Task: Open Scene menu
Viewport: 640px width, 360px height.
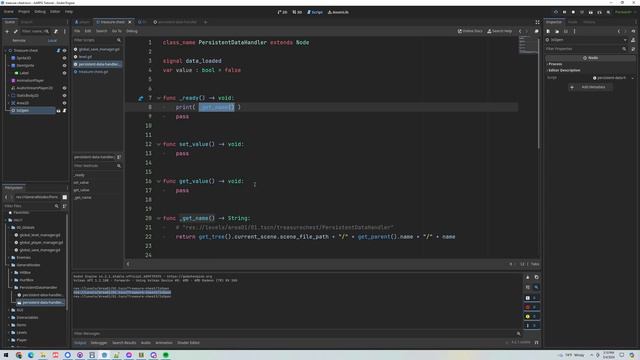Action: (x=9, y=12)
